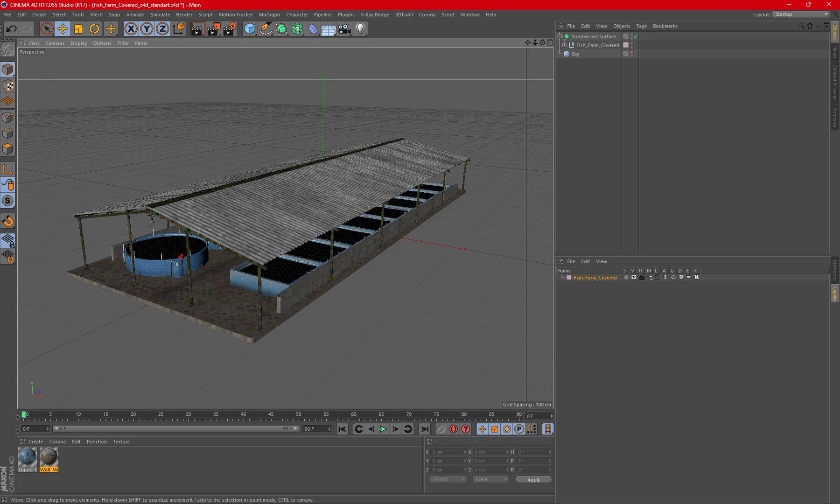840x504 pixels.
Task: Open the Content Browser side tab
Action: pyautogui.click(x=835, y=82)
